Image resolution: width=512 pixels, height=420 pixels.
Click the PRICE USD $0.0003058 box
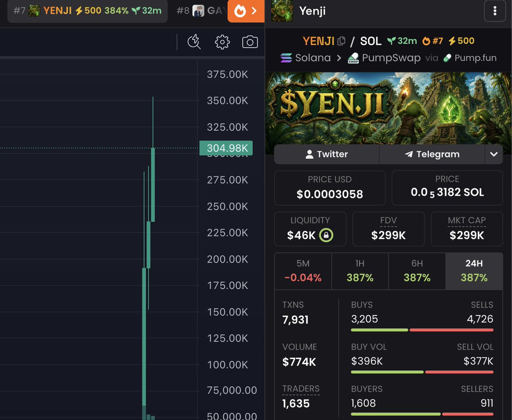pos(330,188)
